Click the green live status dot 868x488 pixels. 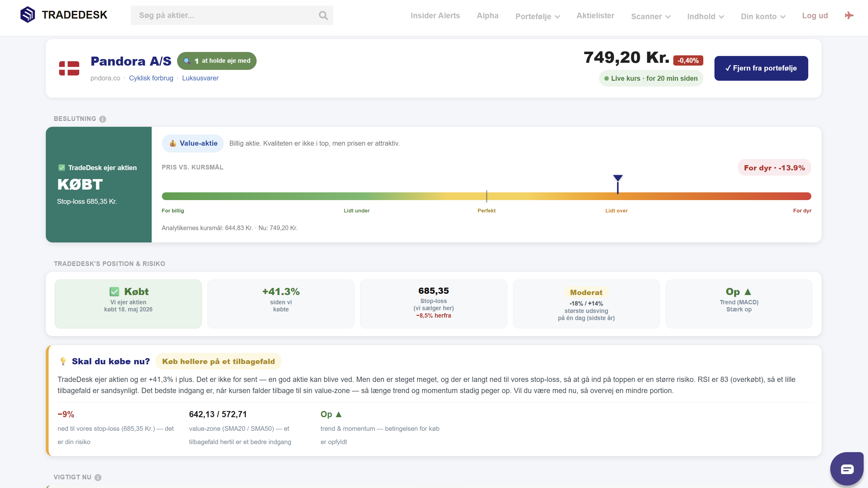[x=606, y=79]
